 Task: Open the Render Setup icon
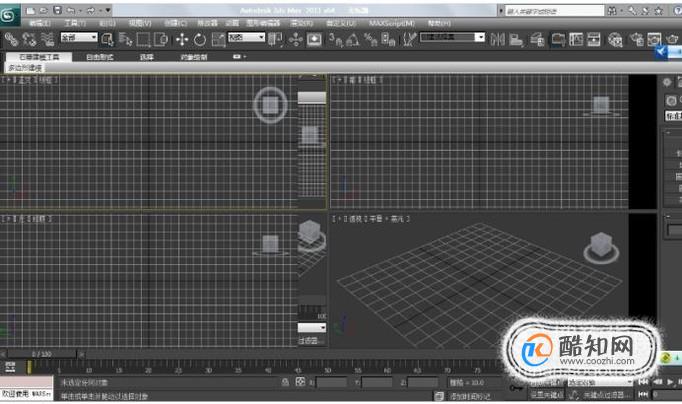636,40
